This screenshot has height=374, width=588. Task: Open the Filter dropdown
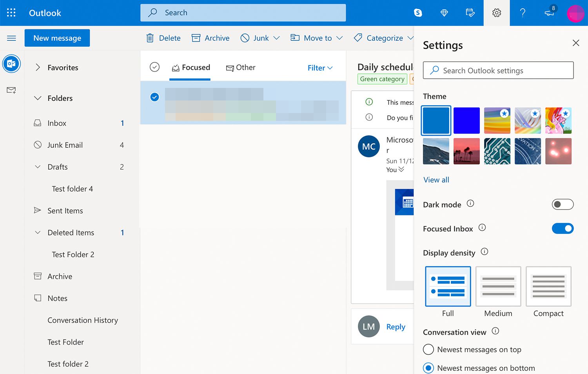coord(320,68)
